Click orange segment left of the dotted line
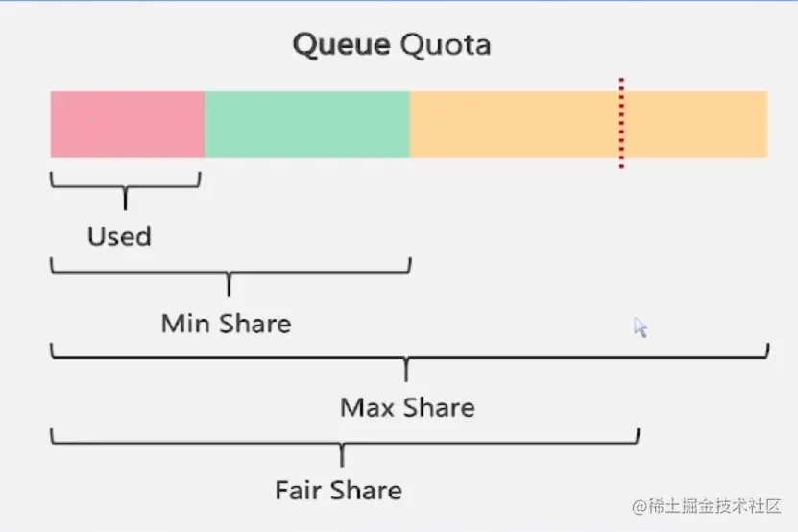This screenshot has width=798, height=532. click(x=514, y=125)
